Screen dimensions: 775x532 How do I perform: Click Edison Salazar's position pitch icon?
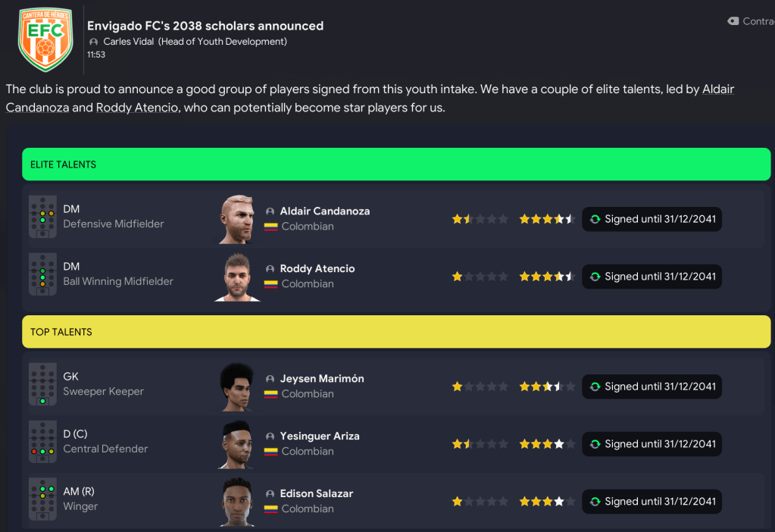click(42, 499)
